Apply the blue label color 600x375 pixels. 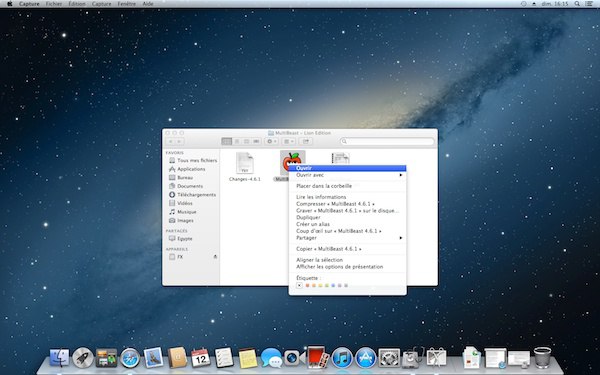[x=333, y=285]
